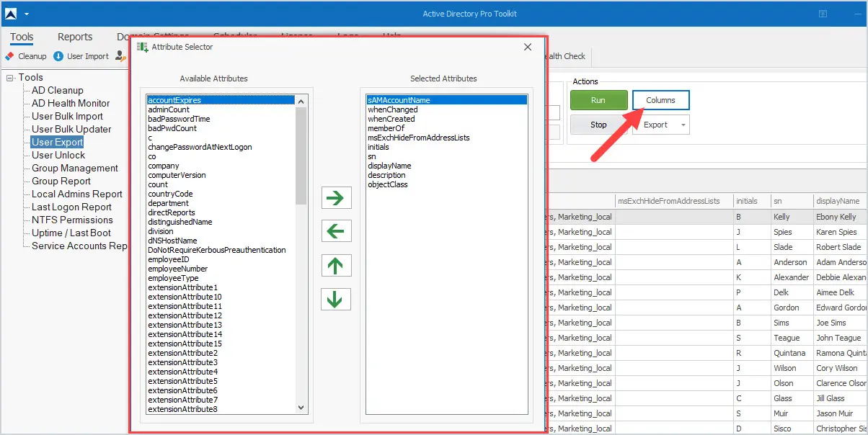
Task: Select NTFS Permissions in the tree
Action: click(x=72, y=220)
